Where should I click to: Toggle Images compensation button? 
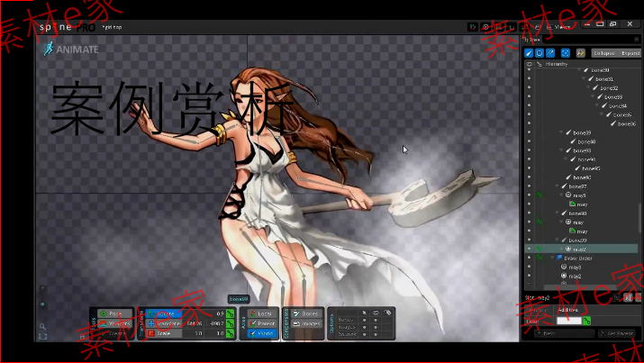click(306, 323)
